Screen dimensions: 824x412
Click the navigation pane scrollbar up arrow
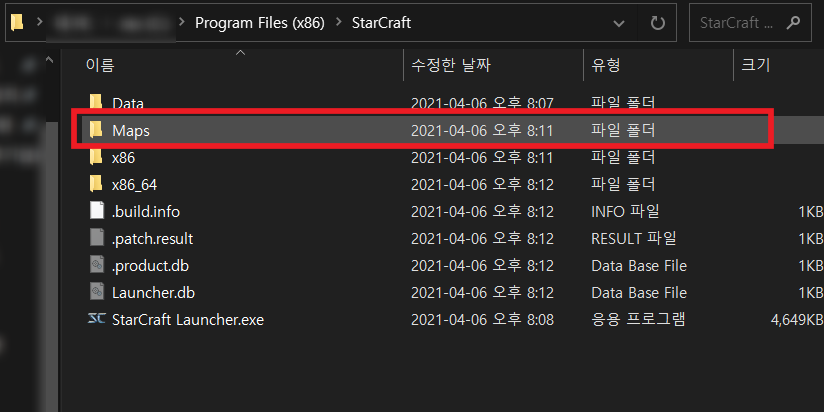point(50,60)
